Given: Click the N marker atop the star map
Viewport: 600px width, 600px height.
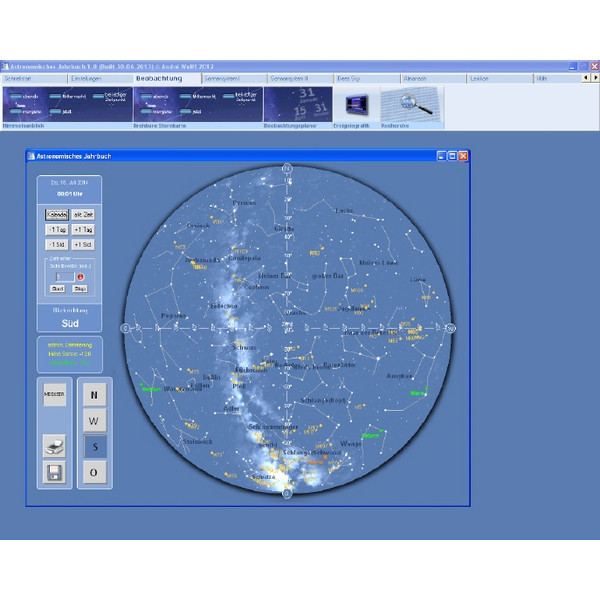Looking at the screenshot, I should [287, 168].
